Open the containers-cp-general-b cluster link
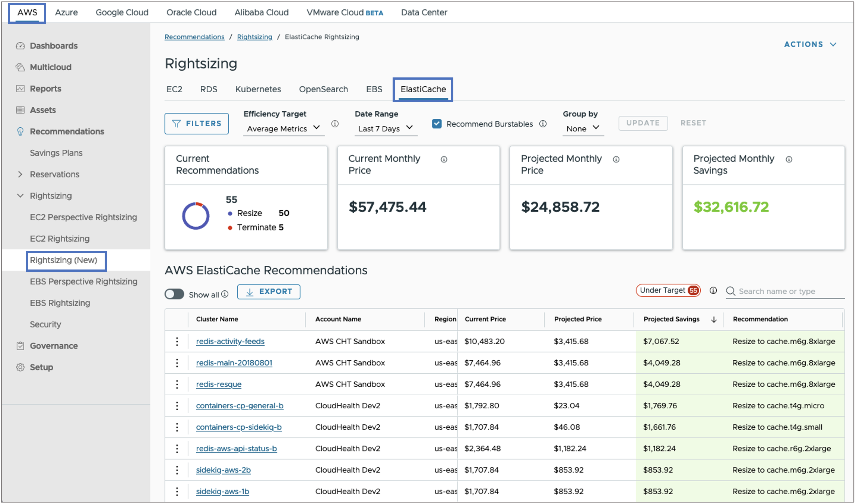Viewport: 856px width, 504px height. [240, 406]
